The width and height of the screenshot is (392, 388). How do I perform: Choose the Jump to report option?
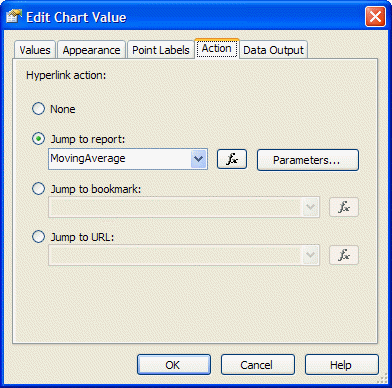coord(38,139)
